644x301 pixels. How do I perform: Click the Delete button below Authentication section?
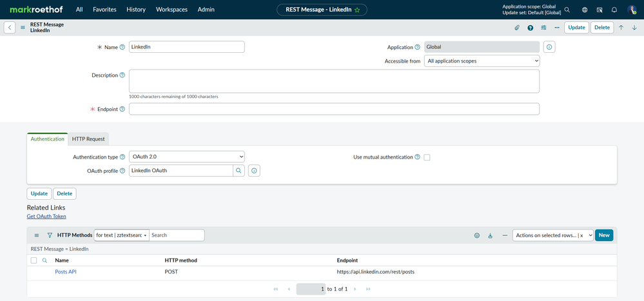(64, 193)
